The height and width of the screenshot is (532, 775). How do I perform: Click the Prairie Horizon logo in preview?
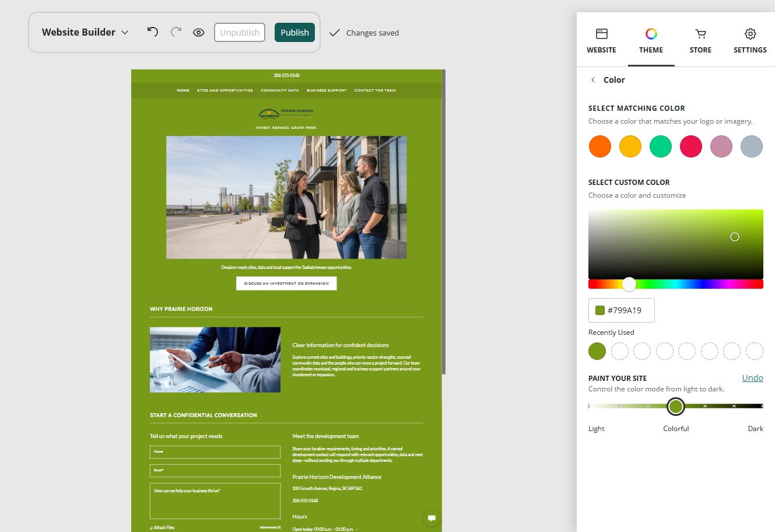pyautogui.click(x=286, y=113)
